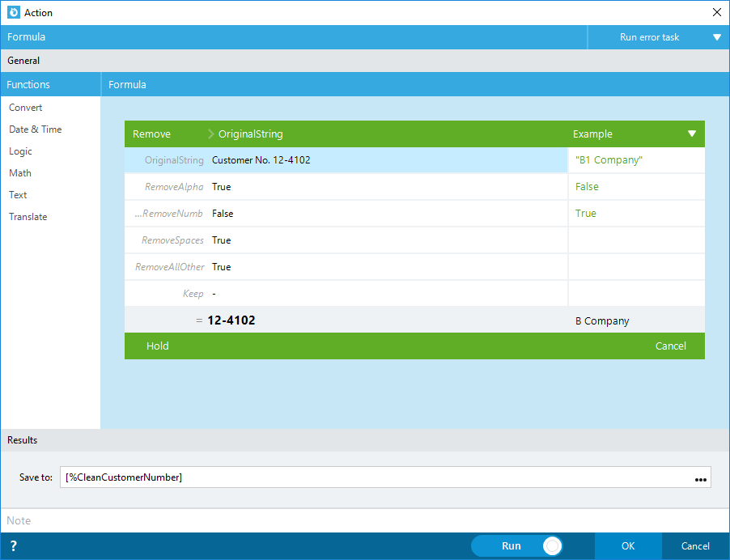Open the Save to field browser ellipsis

tap(700, 477)
